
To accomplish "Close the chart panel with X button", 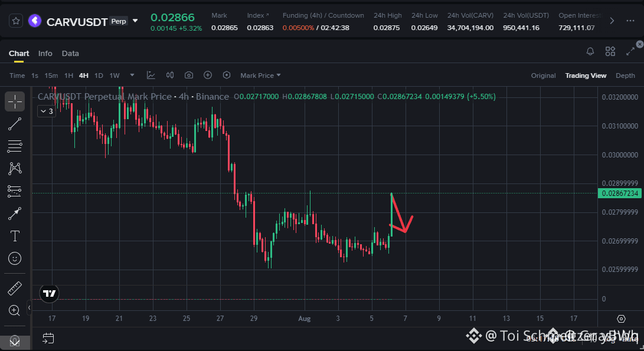I will click(639, 44).
